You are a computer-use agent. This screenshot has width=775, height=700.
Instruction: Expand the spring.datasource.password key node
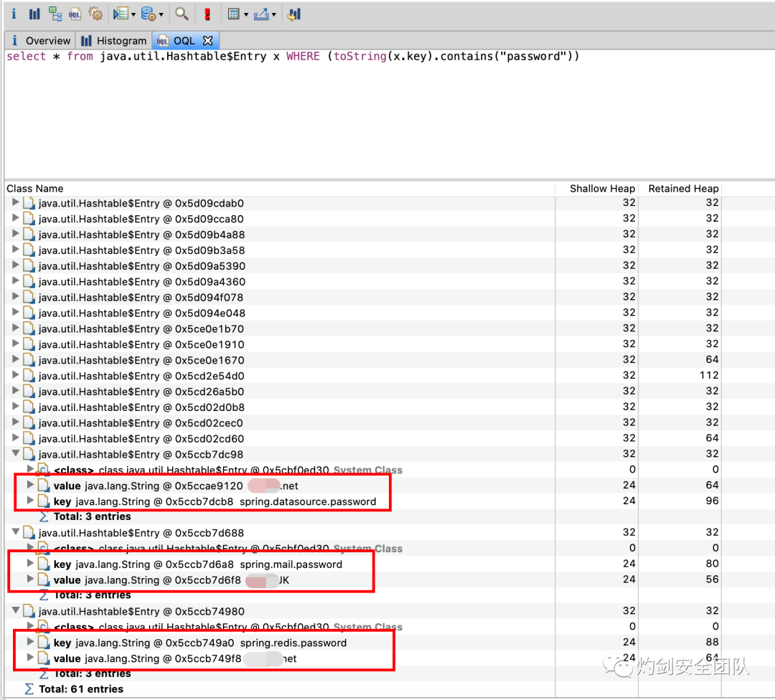[30, 501]
